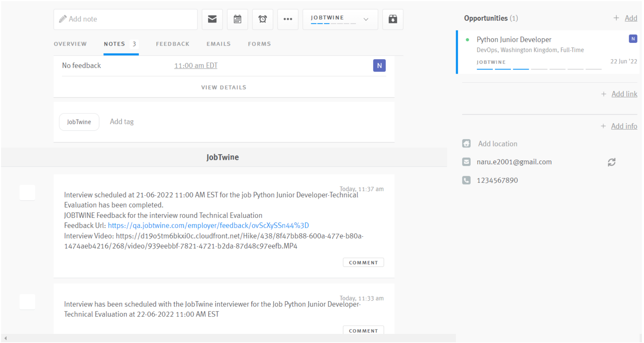Set a reminder with the alarm clock icon
644x343 pixels.
tap(262, 19)
